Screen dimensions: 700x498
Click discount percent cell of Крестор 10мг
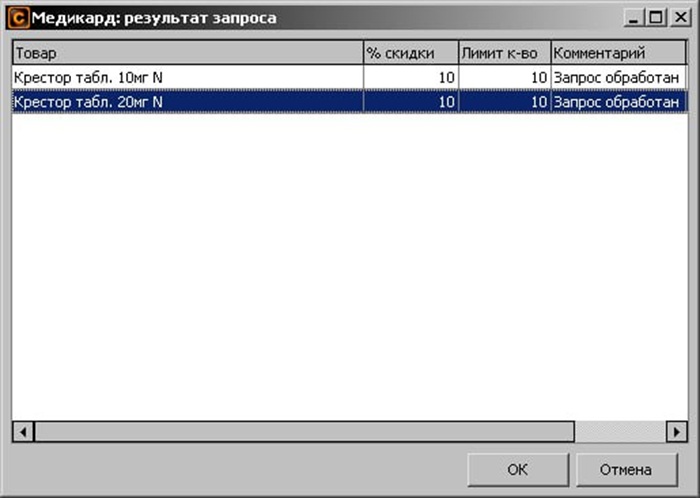click(x=410, y=77)
